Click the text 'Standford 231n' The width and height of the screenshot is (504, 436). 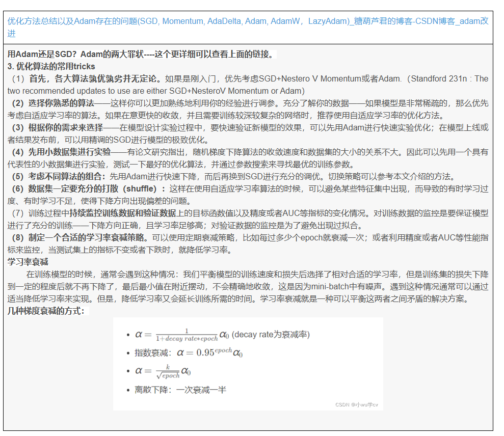pos(439,79)
